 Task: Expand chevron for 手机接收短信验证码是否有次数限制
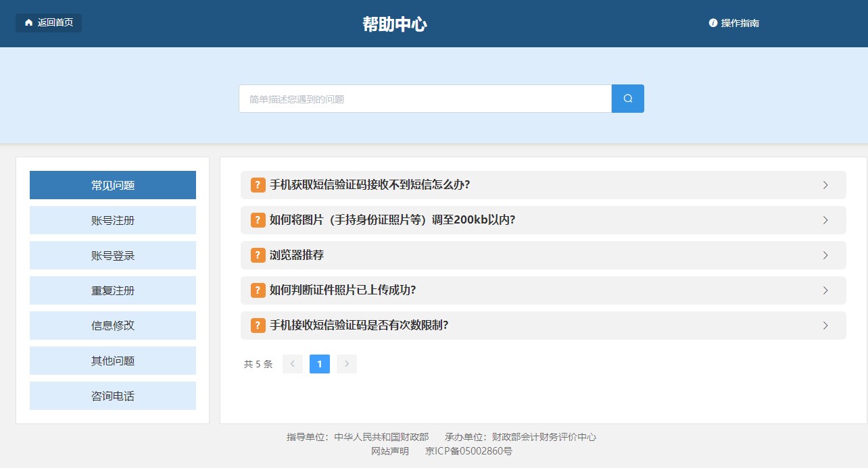tap(825, 326)
